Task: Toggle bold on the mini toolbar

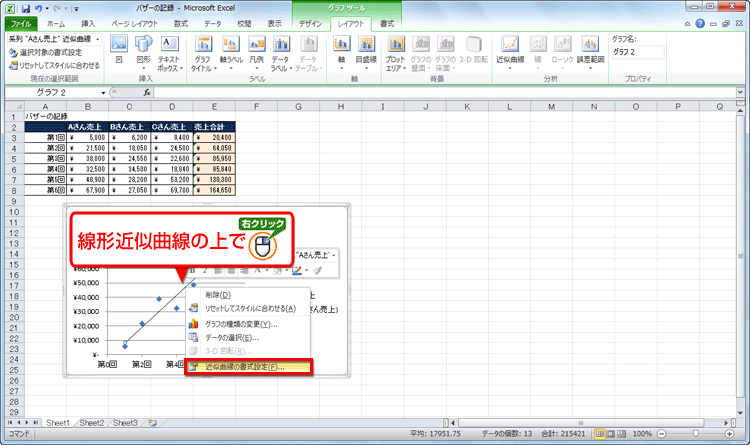Action: [193, 270]
